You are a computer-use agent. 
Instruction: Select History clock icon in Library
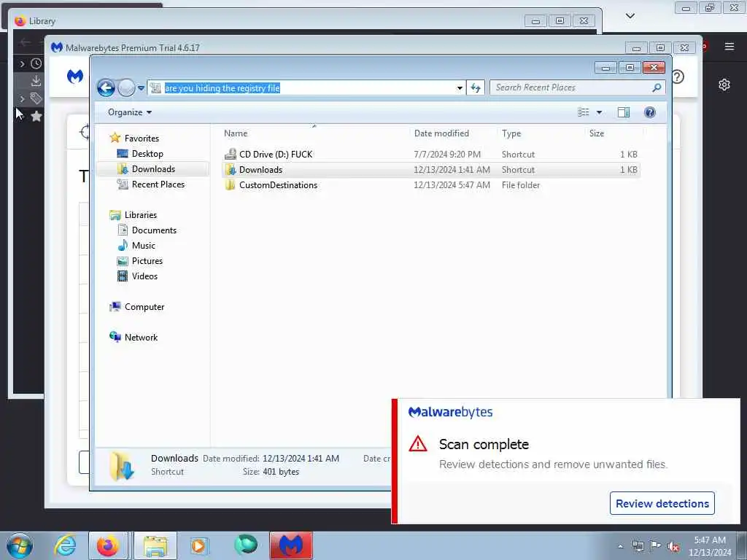(36, 63)
